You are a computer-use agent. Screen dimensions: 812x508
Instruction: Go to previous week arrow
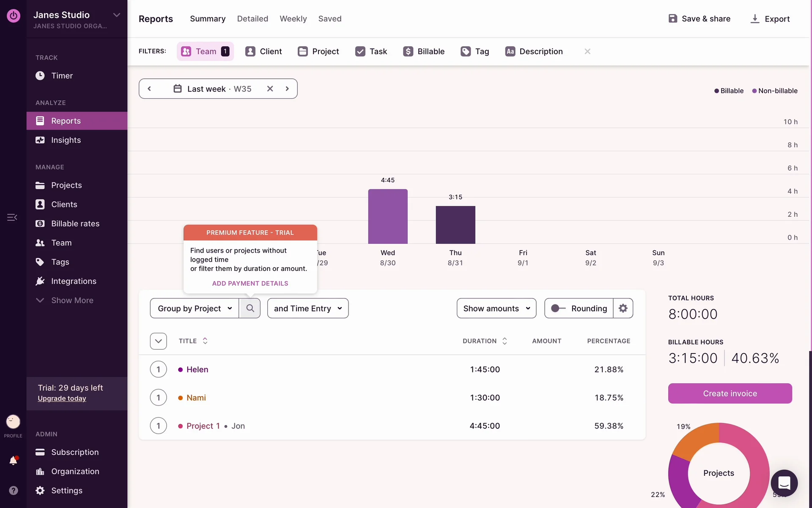coord(149,88)
